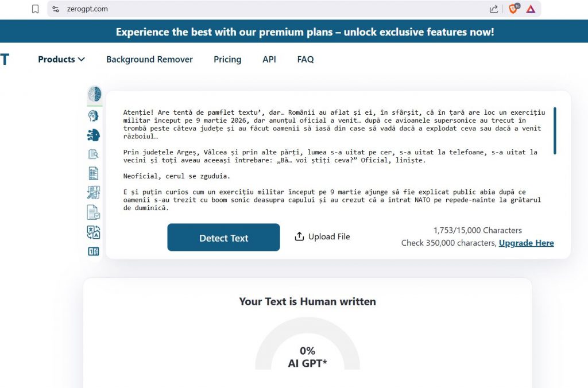Follow the Upgrade Here link
This screenshot has height=388, width=588.
[x=526, y=243]
